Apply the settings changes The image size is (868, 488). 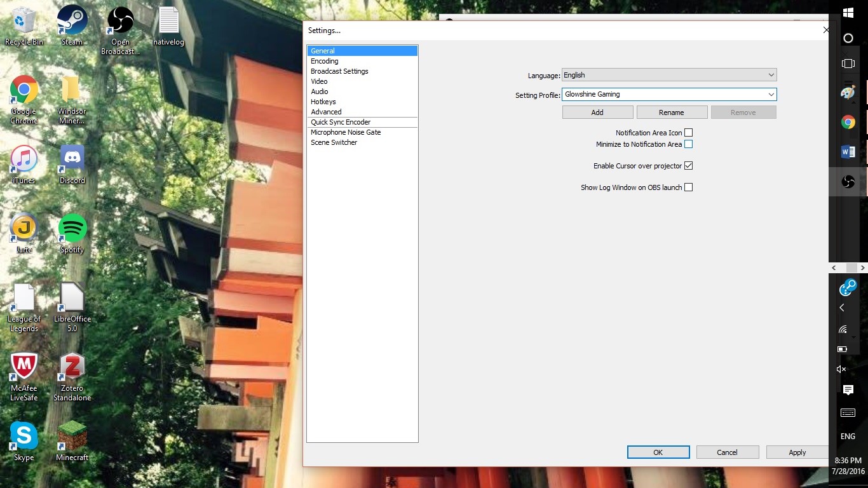tap(797, 452)
